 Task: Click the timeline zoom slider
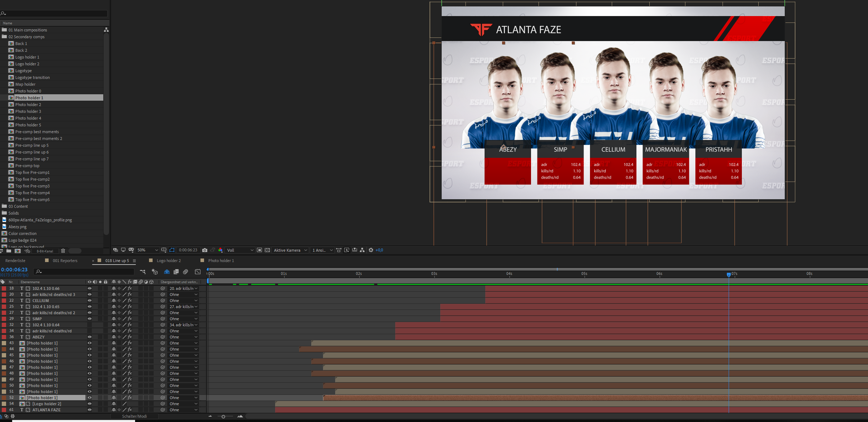click(x=223, y=417)
